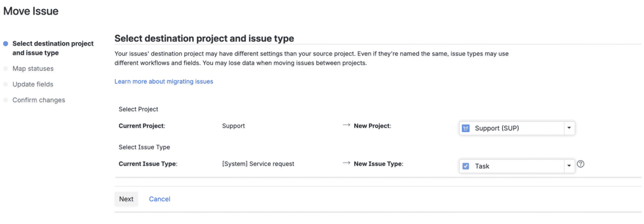The width and height of the screenshot is (644, 224).
Task: Open the New Project dropdown arrow
Action: tap(569, 128)
